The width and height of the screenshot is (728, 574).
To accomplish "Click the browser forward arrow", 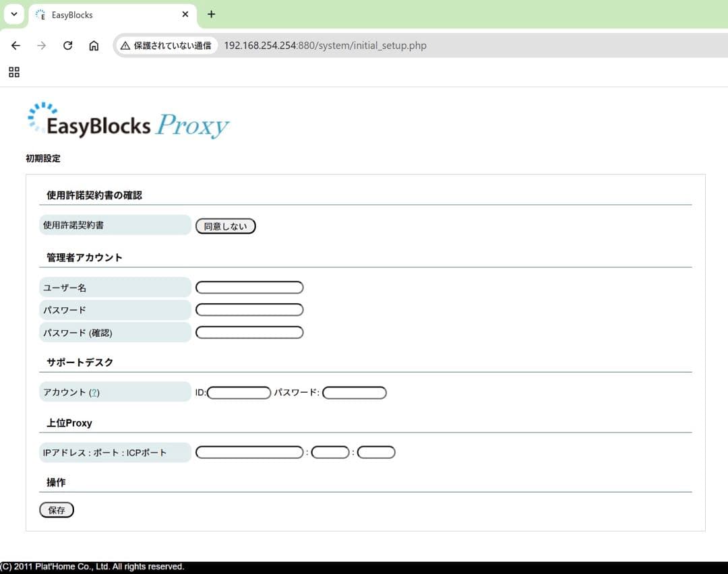I will coord(41,45).
